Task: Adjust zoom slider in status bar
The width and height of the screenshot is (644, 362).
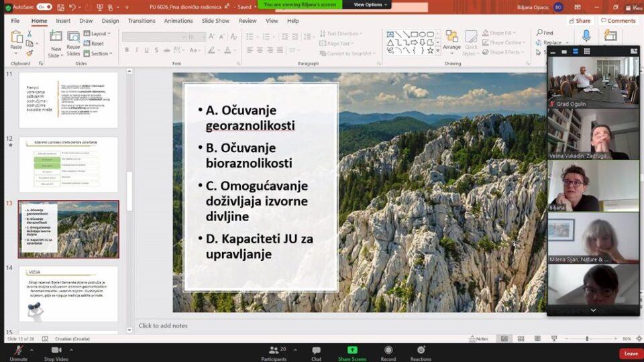Action: click(586, 339)
